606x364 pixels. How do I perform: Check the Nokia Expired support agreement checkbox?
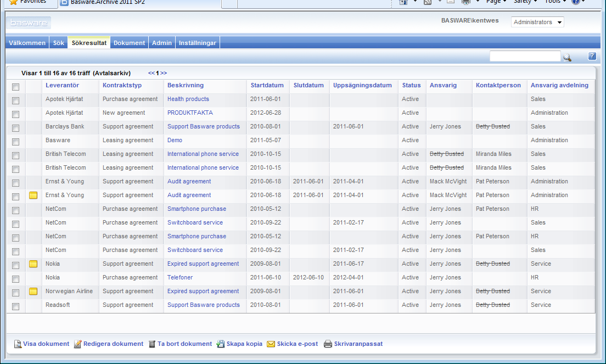click(15, 266)
